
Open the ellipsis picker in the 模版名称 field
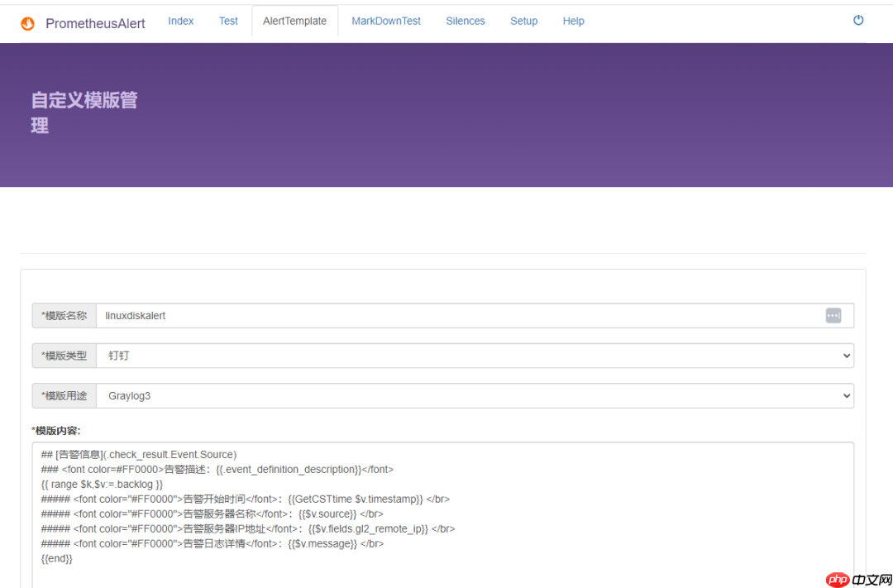pyautogui.click(x=833, y=315)
